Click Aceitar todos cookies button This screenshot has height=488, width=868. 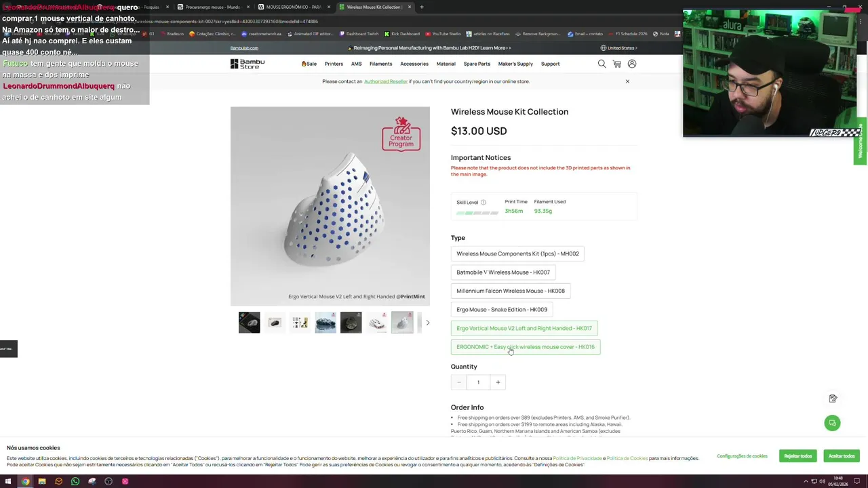842,456
